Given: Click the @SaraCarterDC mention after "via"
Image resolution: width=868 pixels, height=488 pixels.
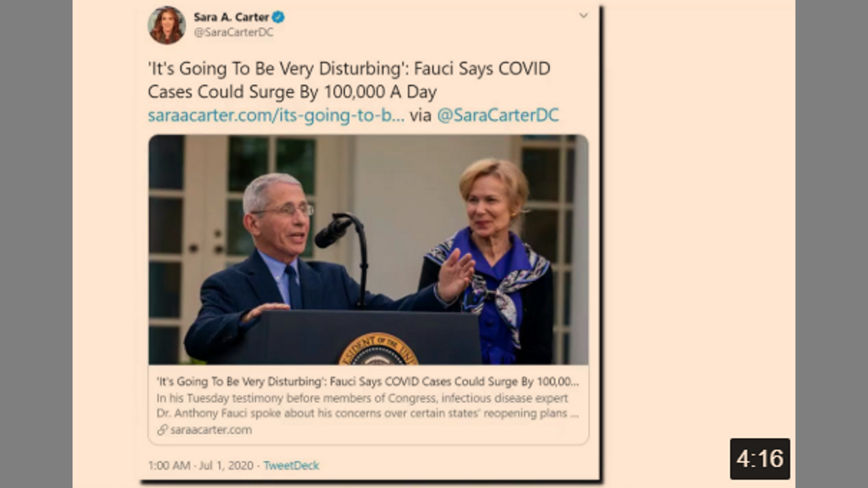Looking at the screenshot, I should [x=497, y=115].
